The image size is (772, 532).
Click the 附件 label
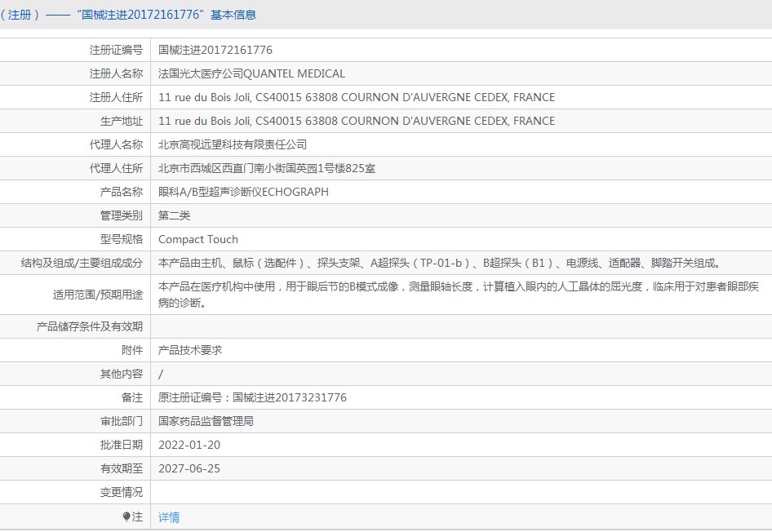pyautogui.click(x=132, y=350)
